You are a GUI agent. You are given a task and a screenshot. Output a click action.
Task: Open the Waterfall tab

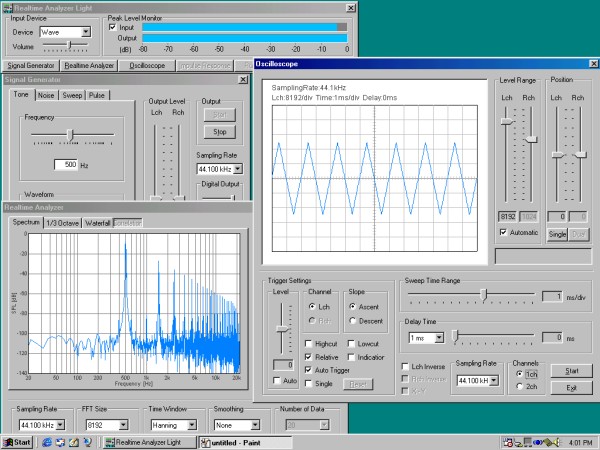[x=97, y=223]
